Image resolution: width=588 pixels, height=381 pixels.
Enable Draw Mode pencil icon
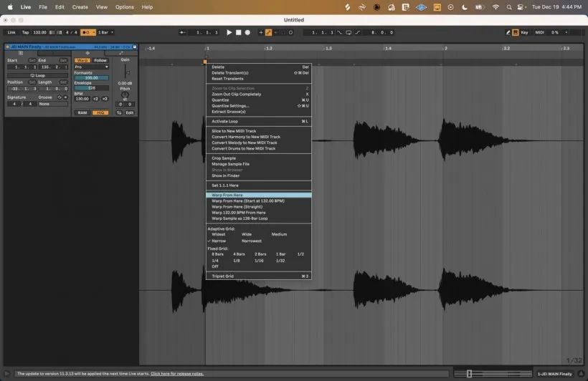tap(508, 33)
